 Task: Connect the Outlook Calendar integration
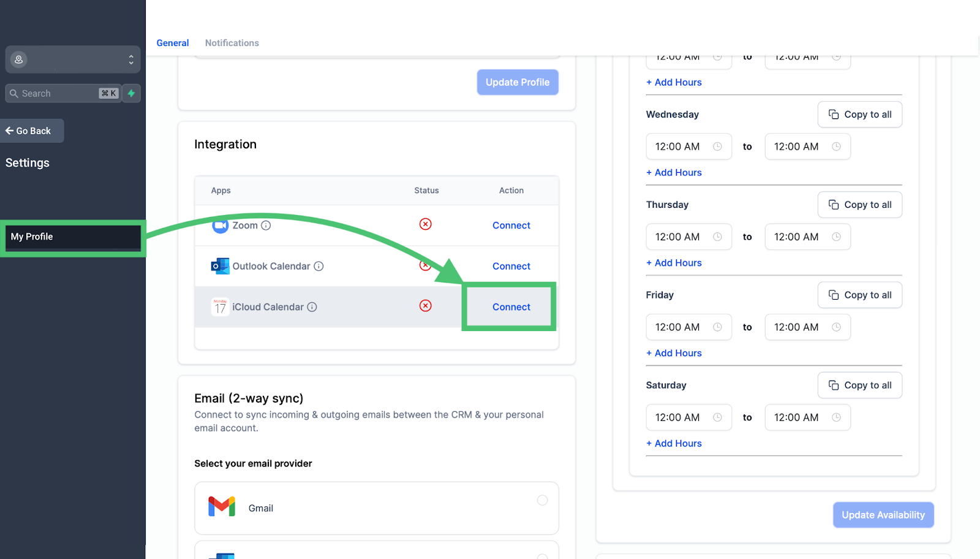(x=511, y=266)
